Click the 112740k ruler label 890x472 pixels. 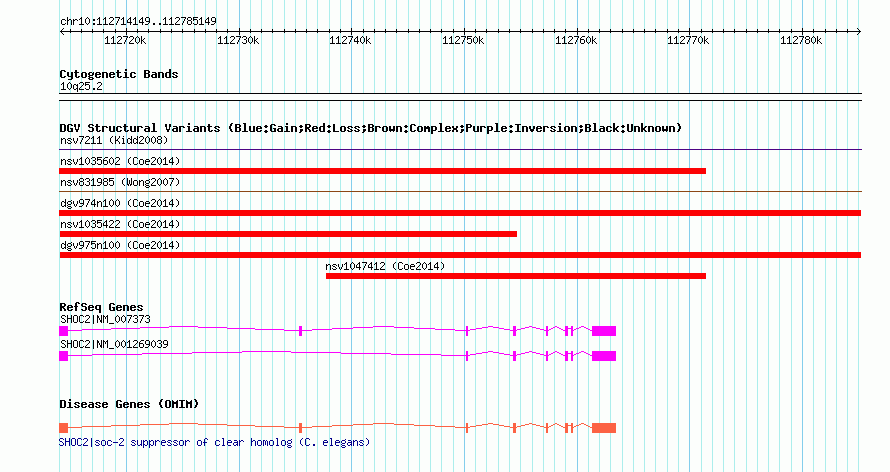pos(350,40)
